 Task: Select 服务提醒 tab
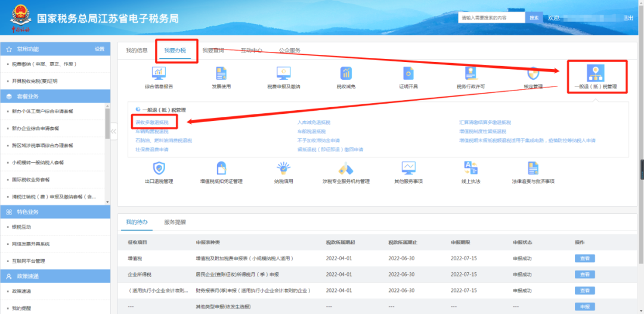pyautogui.click(x=175, y=222)
